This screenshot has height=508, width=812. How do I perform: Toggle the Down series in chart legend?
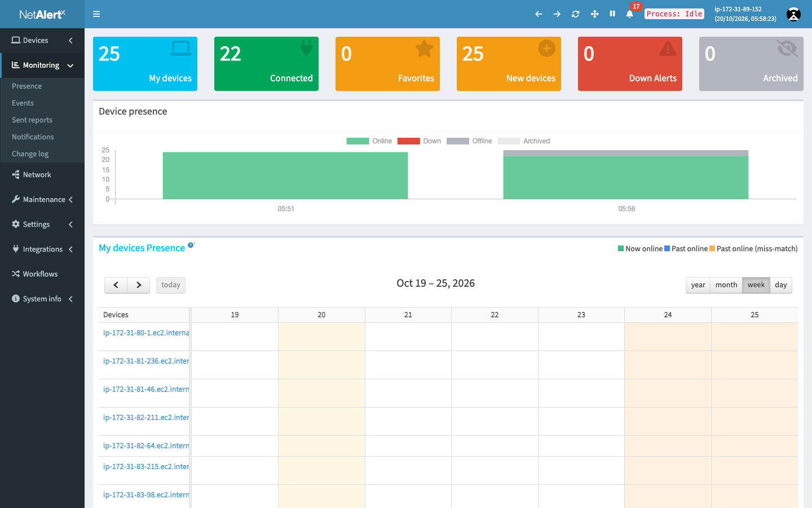tap(420, 141)
